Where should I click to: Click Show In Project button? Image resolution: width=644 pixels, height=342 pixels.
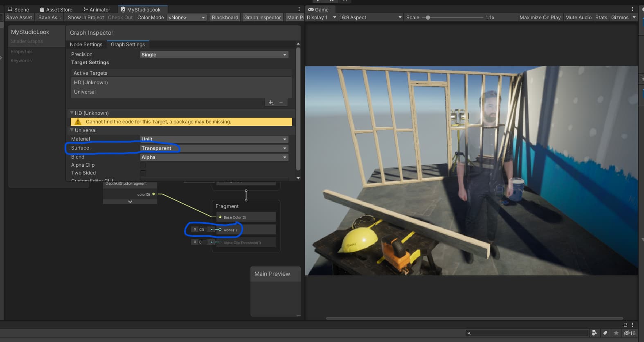86,18
